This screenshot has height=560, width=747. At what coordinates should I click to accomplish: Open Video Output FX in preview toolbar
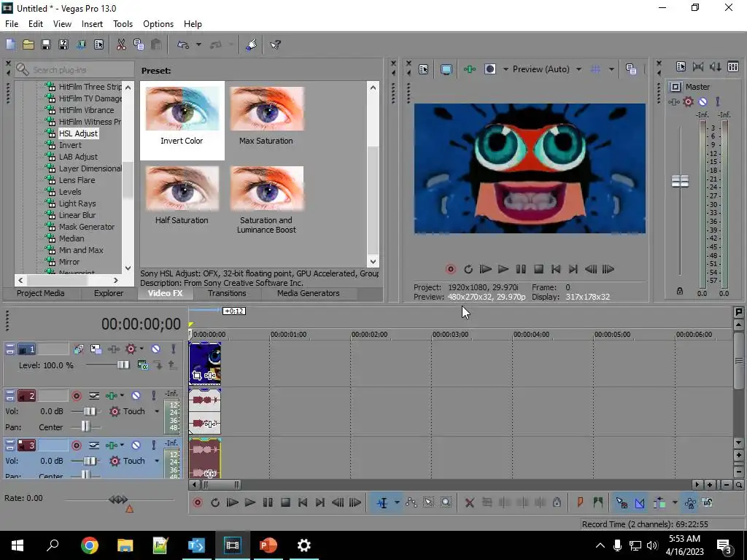[x=470, y=69]
